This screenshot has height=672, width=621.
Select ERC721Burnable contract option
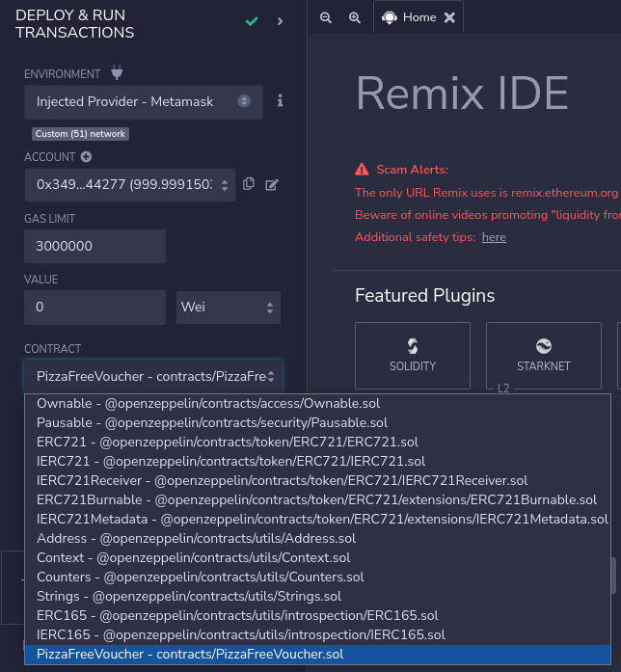pyautogui.click(x=317, y=499)
